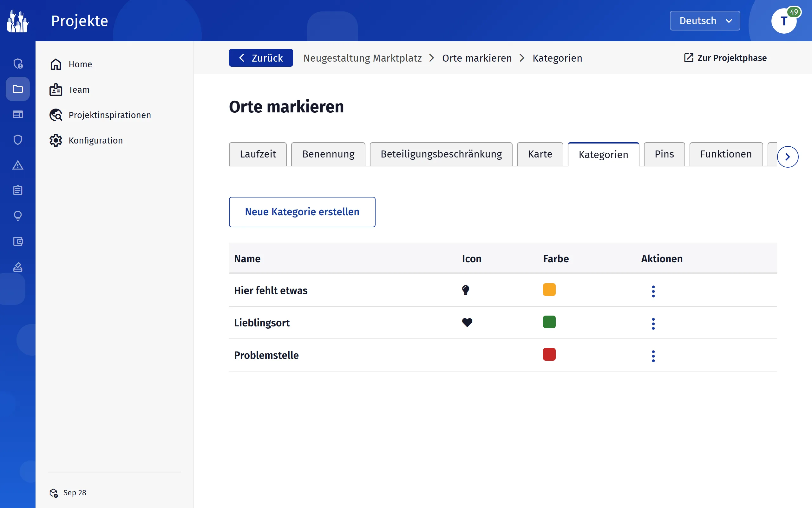Image resolution: width=812 pixels, height=508 pixels.
Task: Click the Team badge icon
Action: (56, 90)
